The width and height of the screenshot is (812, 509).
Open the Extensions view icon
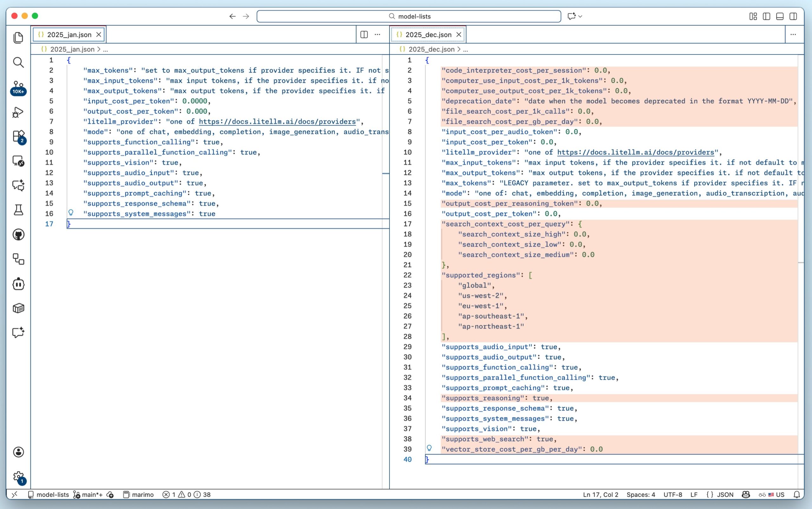(18, 137)
